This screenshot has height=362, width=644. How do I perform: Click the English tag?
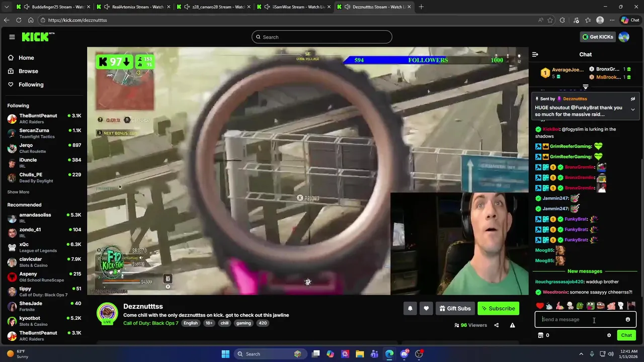coord(191,323)
